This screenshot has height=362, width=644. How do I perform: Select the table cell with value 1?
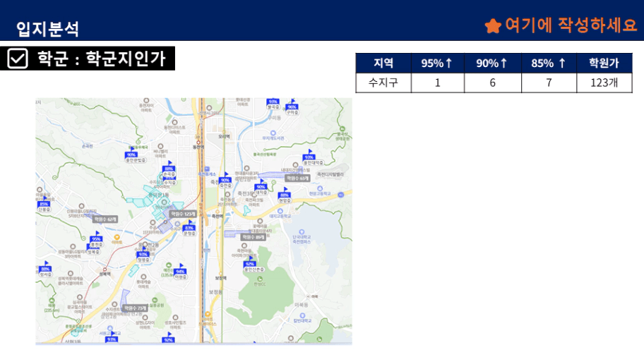pos(437,83)
